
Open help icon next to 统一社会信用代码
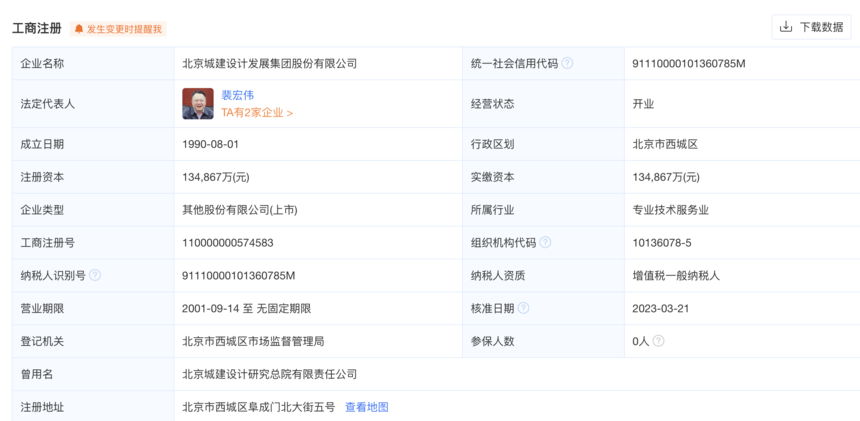pyautogui.click(x=568, y=64)
